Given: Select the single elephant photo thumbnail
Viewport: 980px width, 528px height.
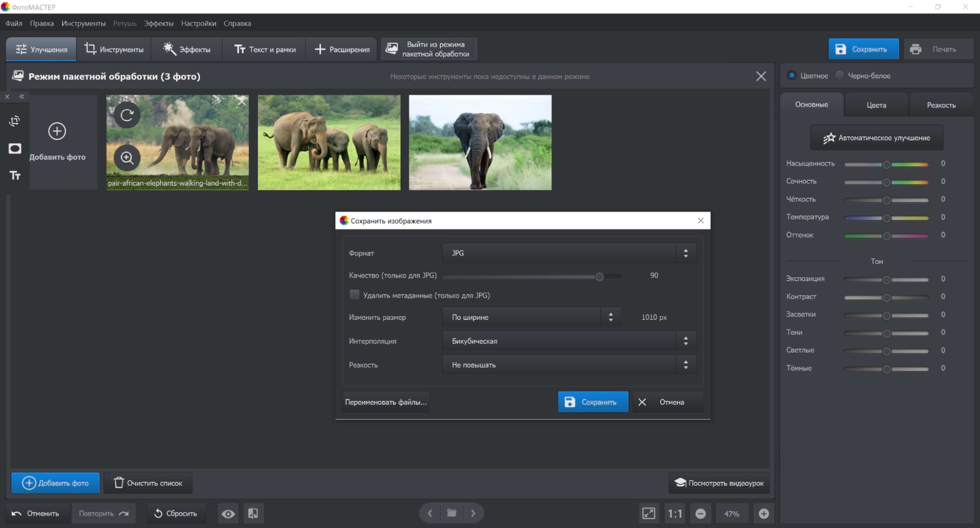Looking at the screenshot, I should tap(480, 142).
